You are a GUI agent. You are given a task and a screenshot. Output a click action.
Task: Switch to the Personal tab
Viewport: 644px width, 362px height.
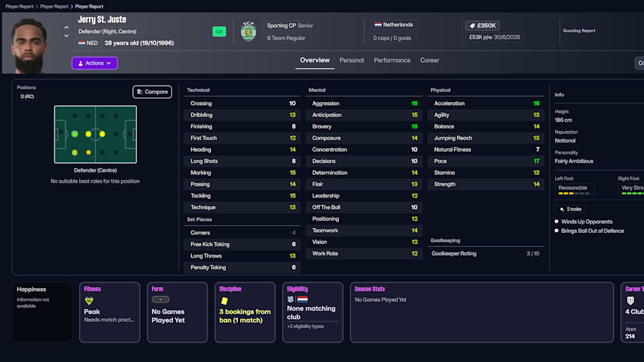pos(352,61)
